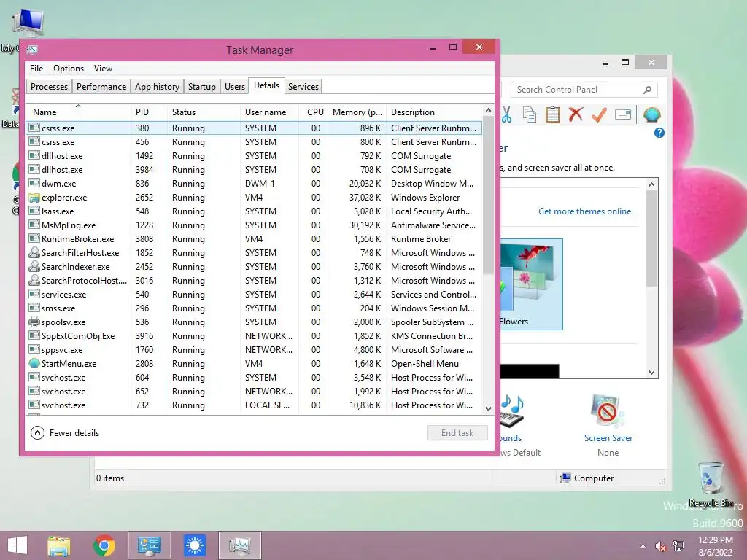The height and width of the screenshot is (560, 747).
Task: Switch to Control Panel taskbar icon
Action: point(150,545)
